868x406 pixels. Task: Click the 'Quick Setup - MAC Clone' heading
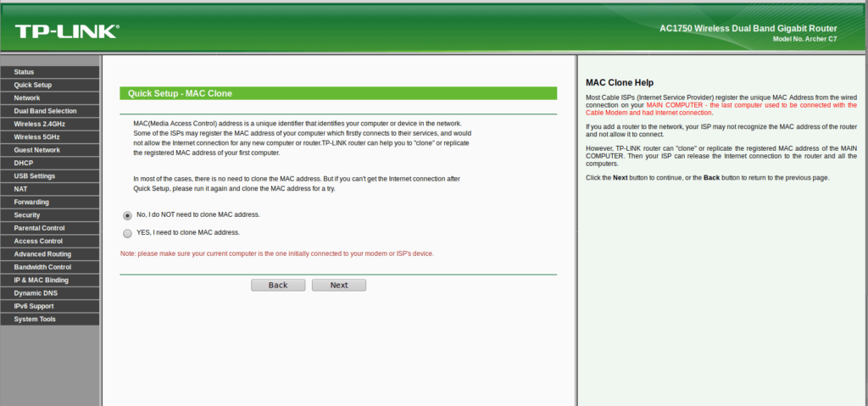180,93
